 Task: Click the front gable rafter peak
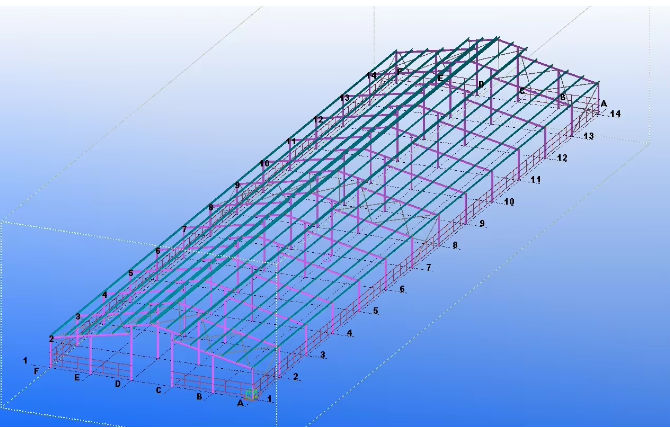pyautogui.click(x=149, y=324)
